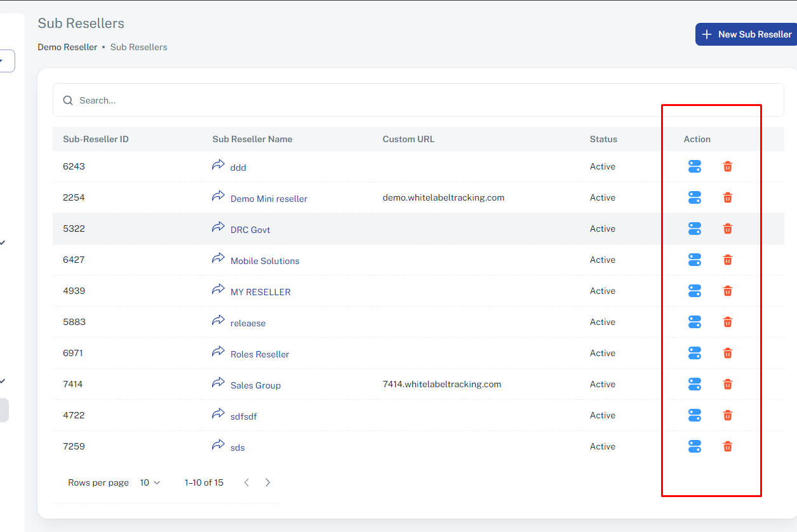Viewport: 797px width, 532px height.
Task: Click the Status column header
Action: click(603, 139)
